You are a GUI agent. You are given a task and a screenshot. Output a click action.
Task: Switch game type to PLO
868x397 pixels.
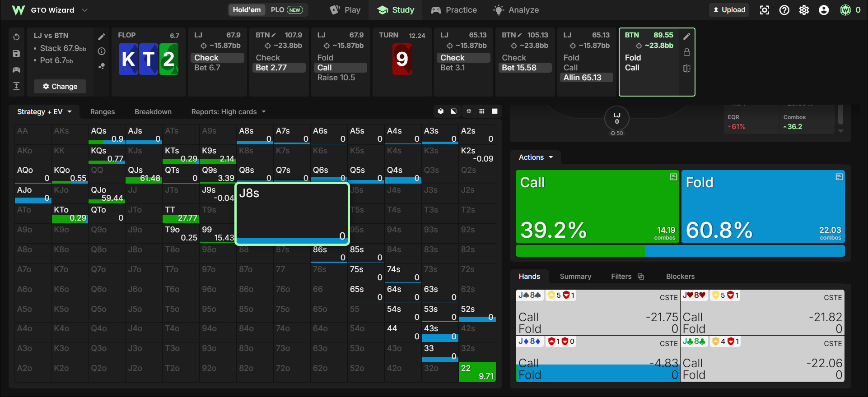tap(286, 10)
